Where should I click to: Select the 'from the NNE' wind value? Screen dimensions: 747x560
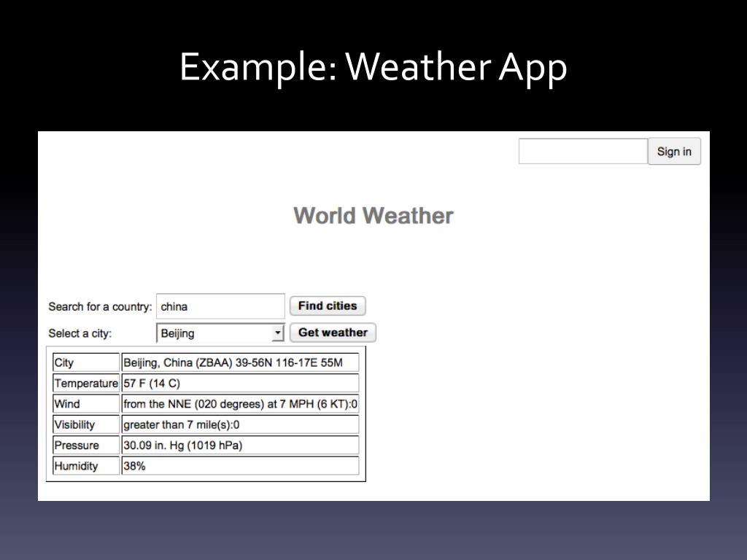coord(240,404)
